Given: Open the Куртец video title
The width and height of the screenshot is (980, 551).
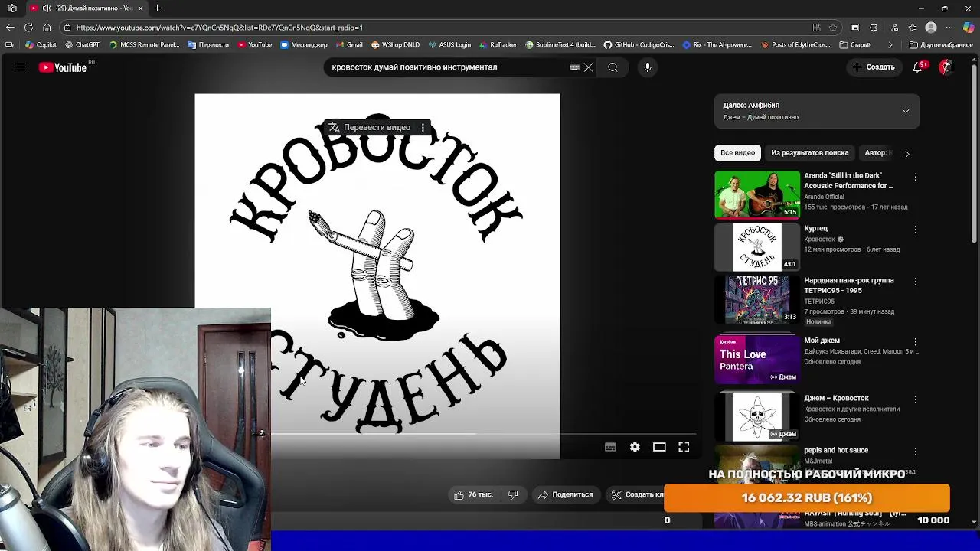Looking at the screenshot, I should point(816,228).
